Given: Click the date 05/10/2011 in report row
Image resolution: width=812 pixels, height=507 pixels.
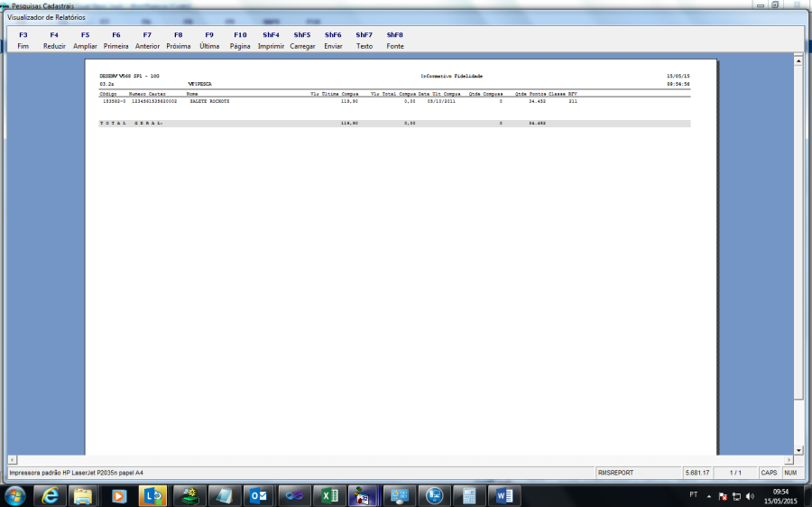Looking at the screenshot, I should (x=441, y=102).
